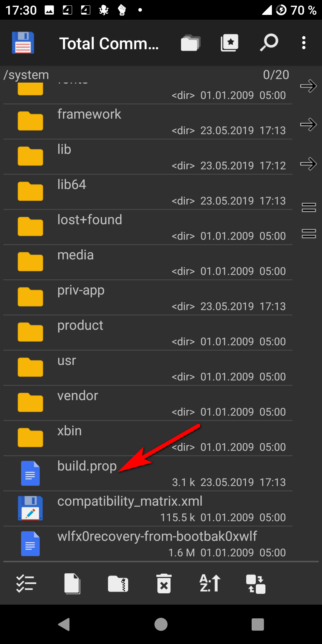Open the A-Z sort order icon
The height and width of the screenshot is (644, 322).
pos(210,583)
